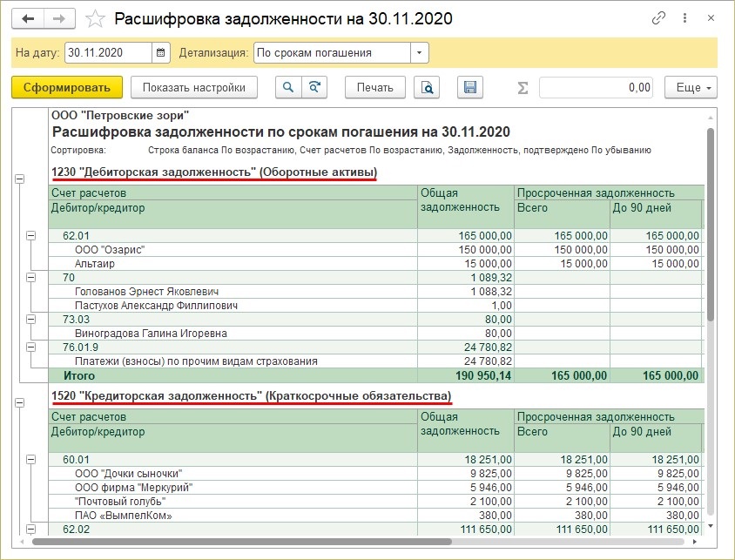The image size is (735, 560).
Task: Collapse the 62.01 account group
Action: point(31,235)
